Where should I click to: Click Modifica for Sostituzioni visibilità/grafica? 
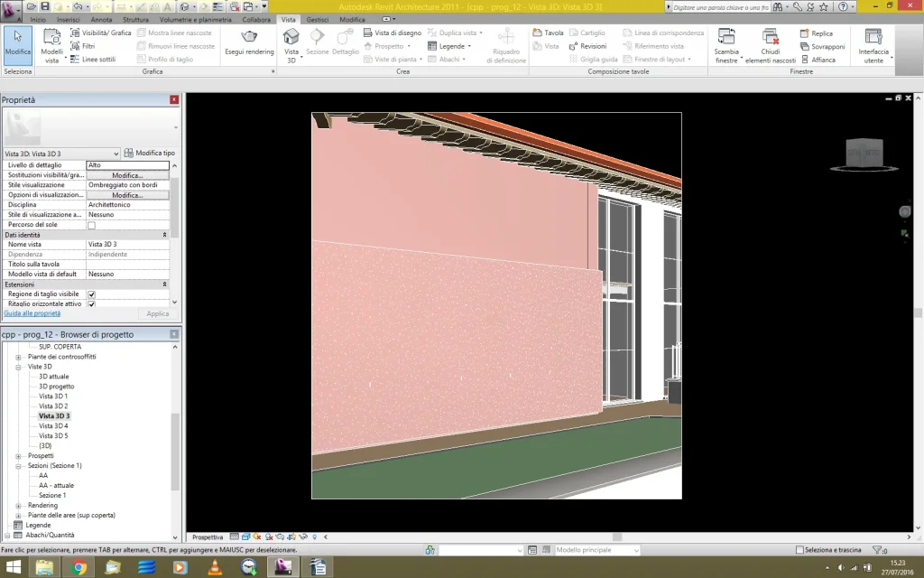[x=127, y=175]
